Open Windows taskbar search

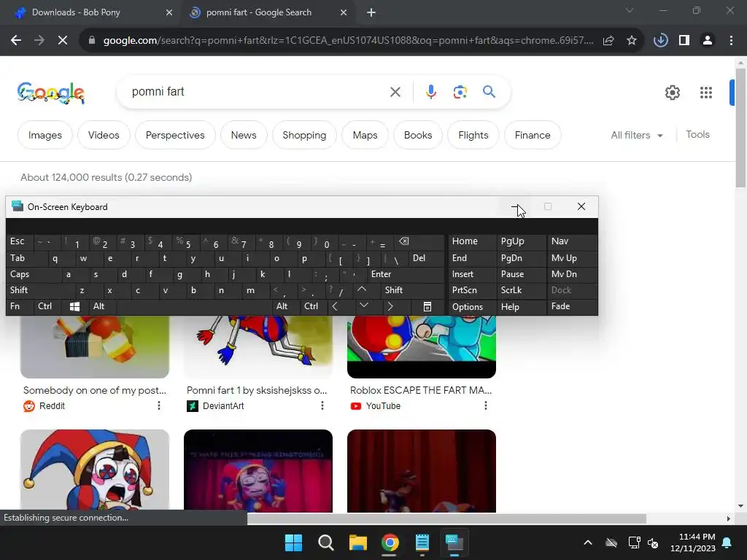(326, 542)
